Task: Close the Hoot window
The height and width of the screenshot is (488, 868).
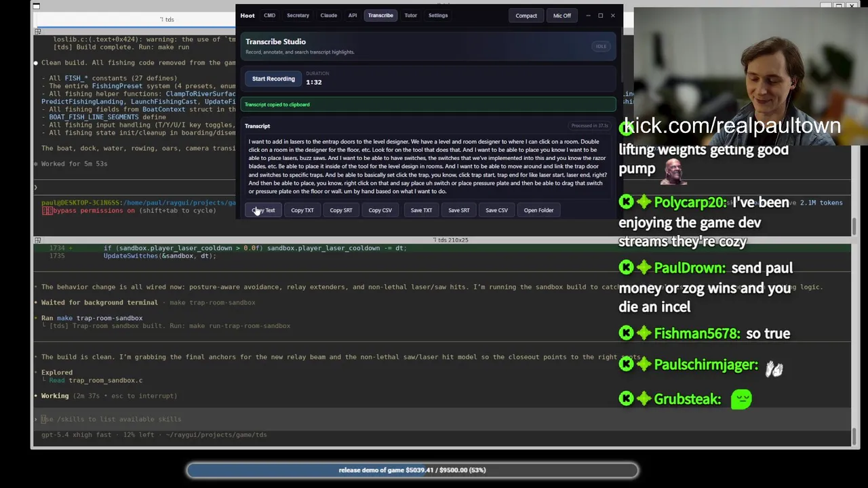Action: click(612, 16)
